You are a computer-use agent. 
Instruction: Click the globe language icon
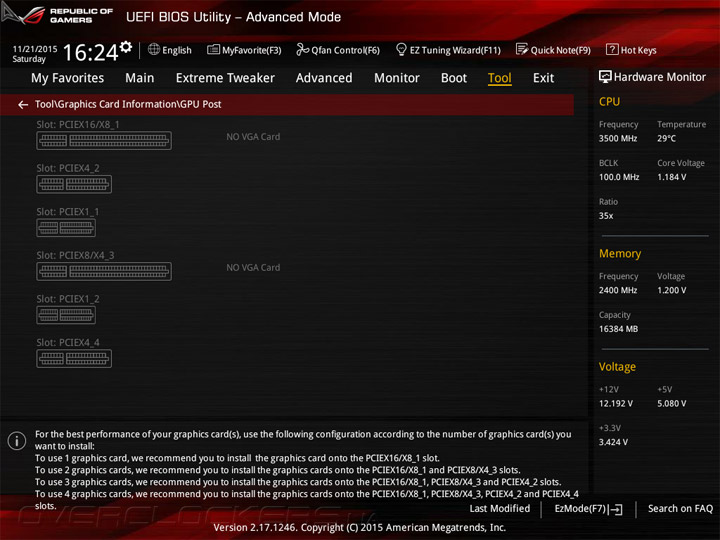click(x=154, y=49)
